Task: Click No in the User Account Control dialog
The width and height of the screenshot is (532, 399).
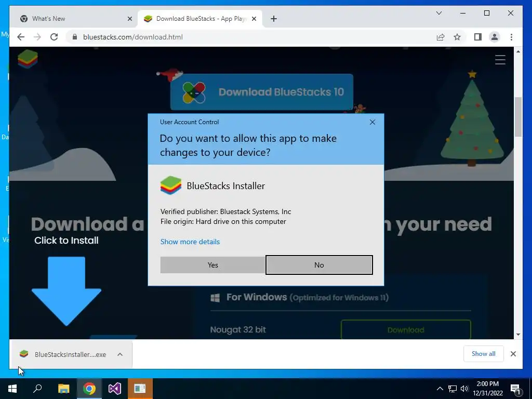Action: tap(319, 265)
